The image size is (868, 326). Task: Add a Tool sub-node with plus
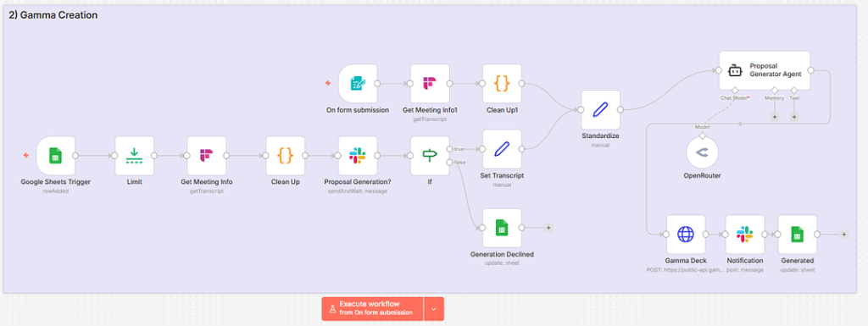793,117
